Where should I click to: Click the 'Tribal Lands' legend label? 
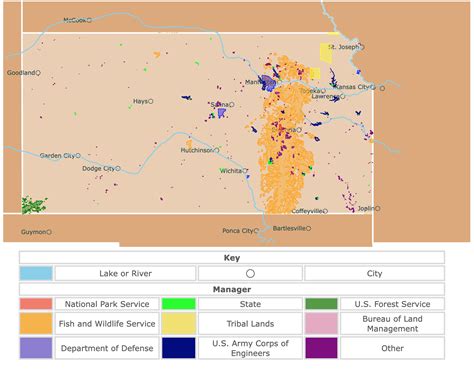point(250,324)
